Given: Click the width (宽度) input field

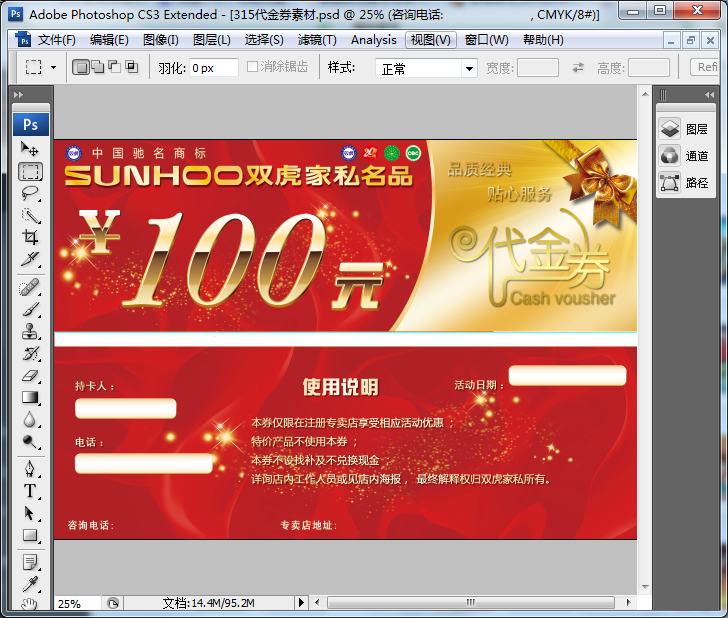Looking at the screenshot, I should click(x=538, y=68).
